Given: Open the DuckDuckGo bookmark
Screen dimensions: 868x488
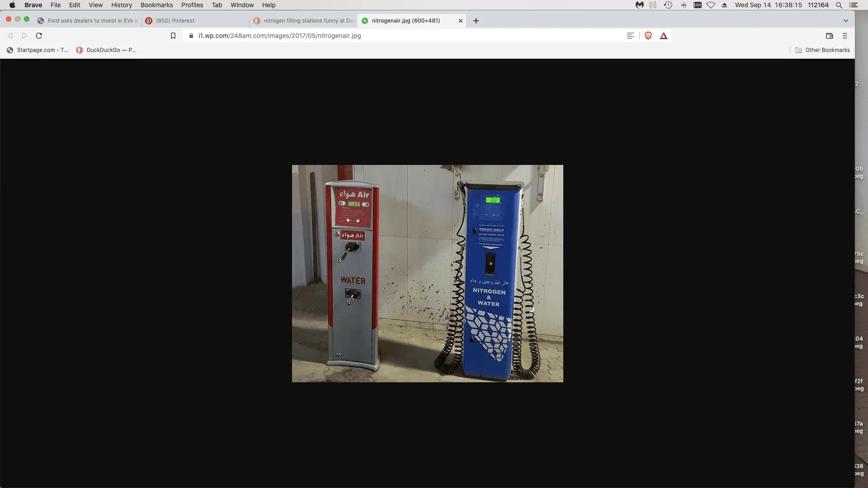Looking at the screenshot, I should 106,50.
